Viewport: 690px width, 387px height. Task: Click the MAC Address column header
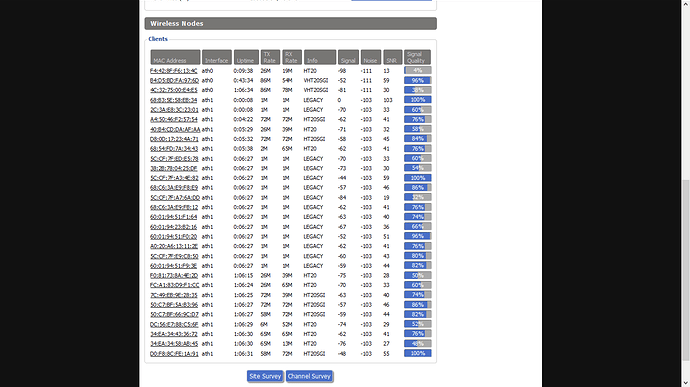[x=175, y=57]
